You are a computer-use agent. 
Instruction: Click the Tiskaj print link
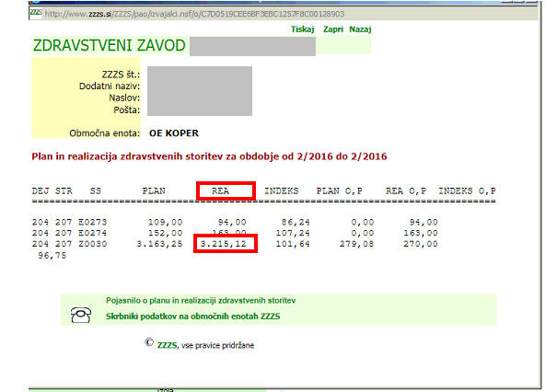click(x=302, y=29)
